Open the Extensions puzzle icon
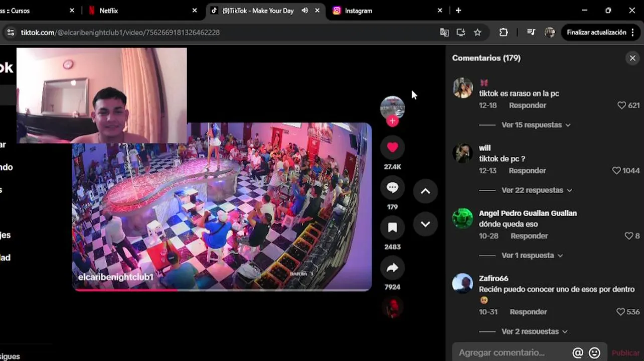This screenshot has width=644, height=361. [504, 33]
